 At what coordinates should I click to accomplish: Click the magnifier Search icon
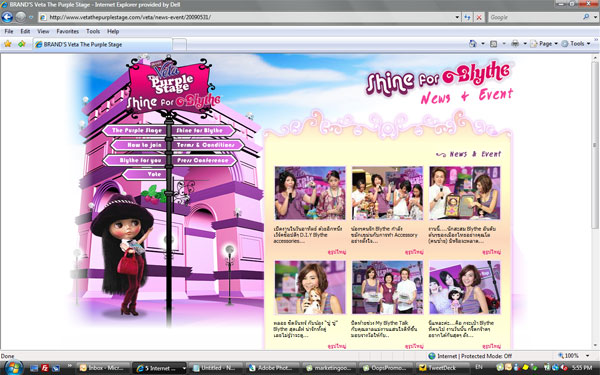(586, 17)
